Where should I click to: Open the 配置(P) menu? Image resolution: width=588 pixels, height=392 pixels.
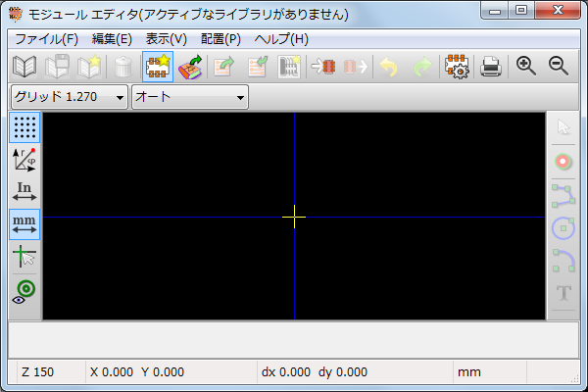(x=220, y=39)
